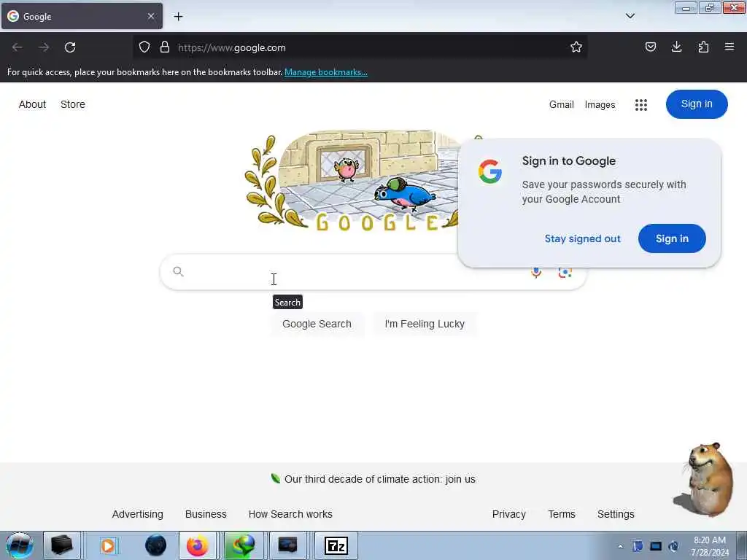This screenshot has height=560, width=747.
Task: Click the monitor-shaped tray icon
Action: [x=656, y=546]
